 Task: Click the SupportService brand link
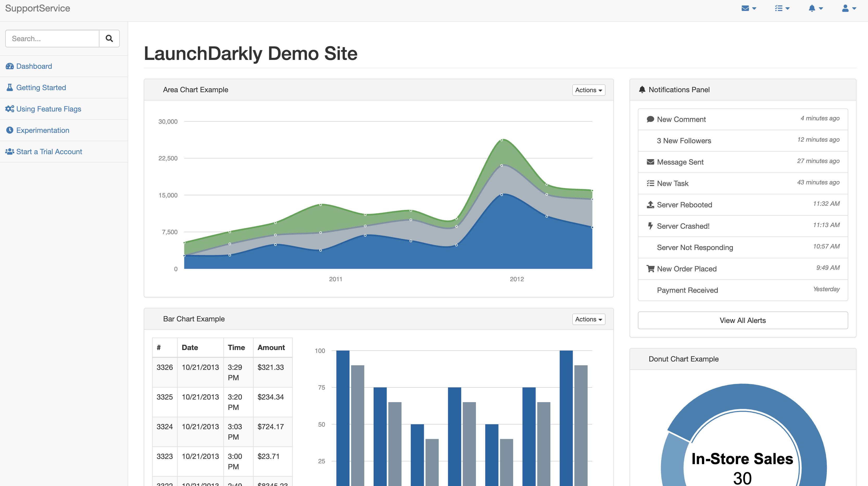click(x=38, y=8)
